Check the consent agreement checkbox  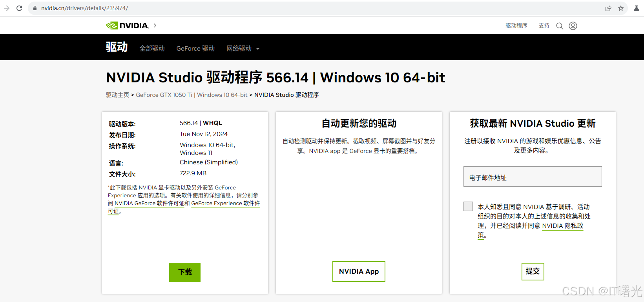pos(468,206)
